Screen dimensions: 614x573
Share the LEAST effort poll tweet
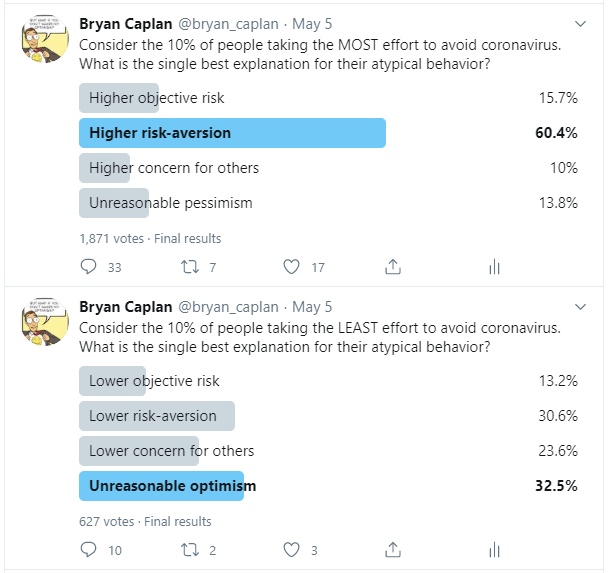coord(393,550)
